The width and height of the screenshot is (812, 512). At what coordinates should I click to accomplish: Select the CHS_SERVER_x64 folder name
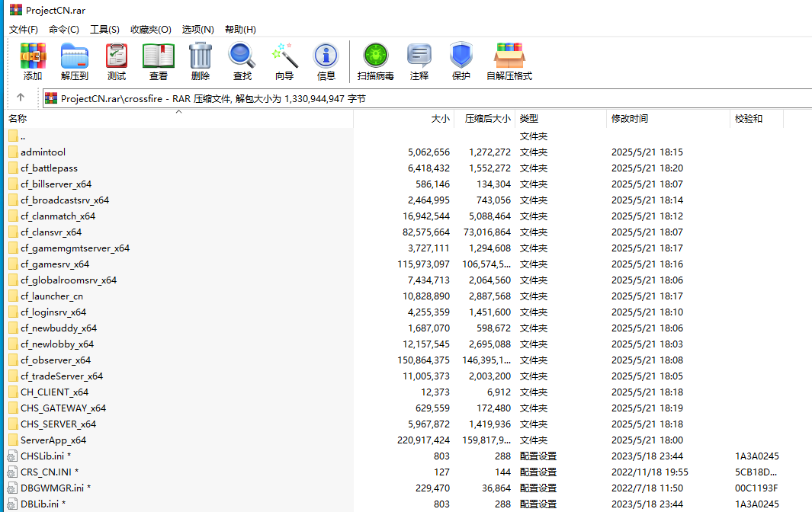(58, 424)
